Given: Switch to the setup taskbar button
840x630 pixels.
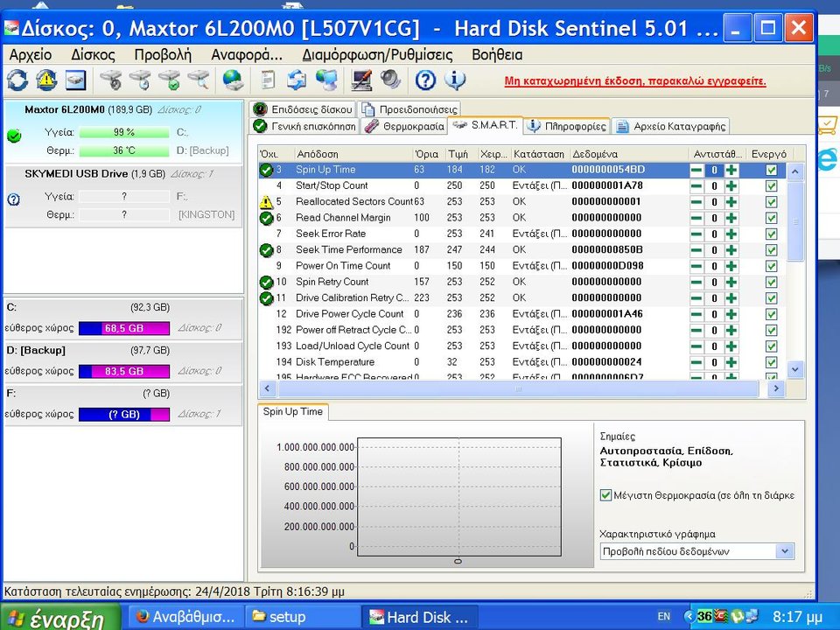Looking at the screenshot, I should click(x=302, y=617).
